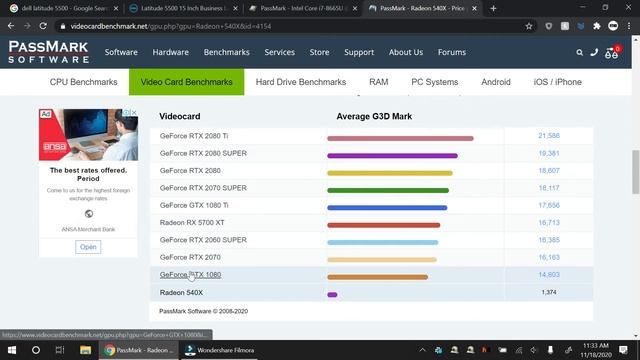Open the Chrome three-dot menu

(x=629, y=26)
